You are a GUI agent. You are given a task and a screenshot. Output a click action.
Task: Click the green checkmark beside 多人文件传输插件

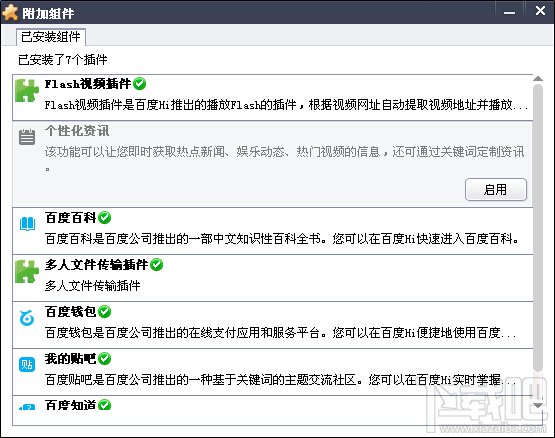pyautogui.click(x=156, y=264)
